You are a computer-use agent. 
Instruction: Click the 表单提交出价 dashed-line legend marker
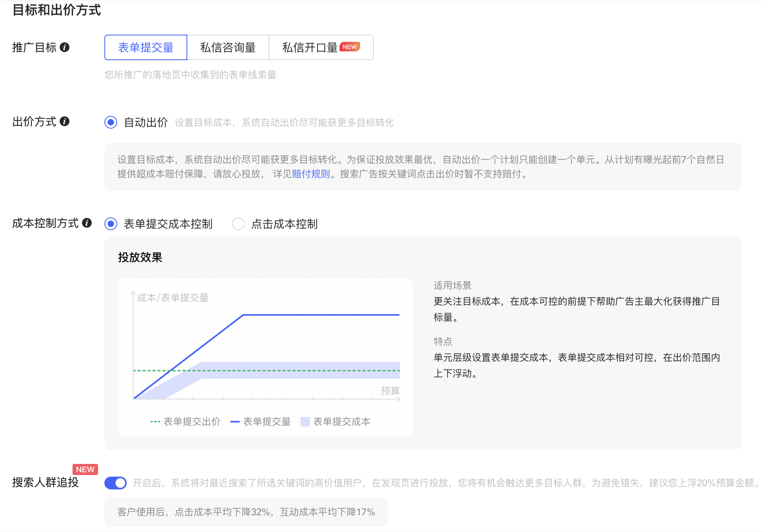(155, 421)
